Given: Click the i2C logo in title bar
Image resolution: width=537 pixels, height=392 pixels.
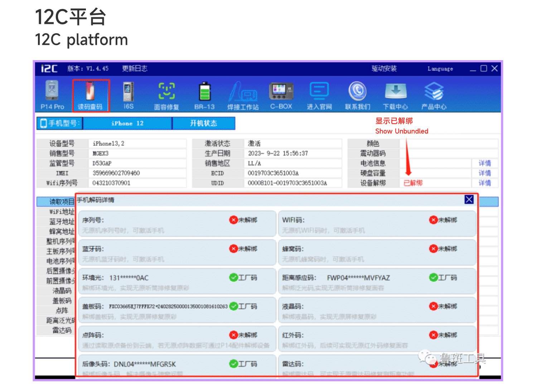Looking at the screenshot, I should coord(49,68).
